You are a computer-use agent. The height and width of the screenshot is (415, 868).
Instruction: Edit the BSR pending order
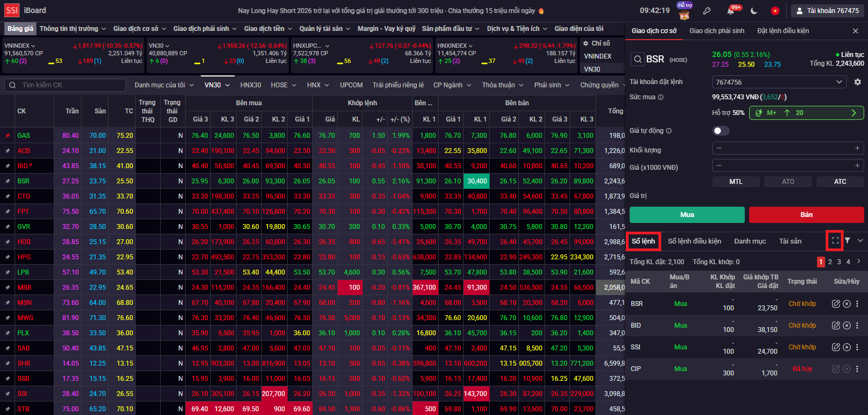click(x=836, y=304)
